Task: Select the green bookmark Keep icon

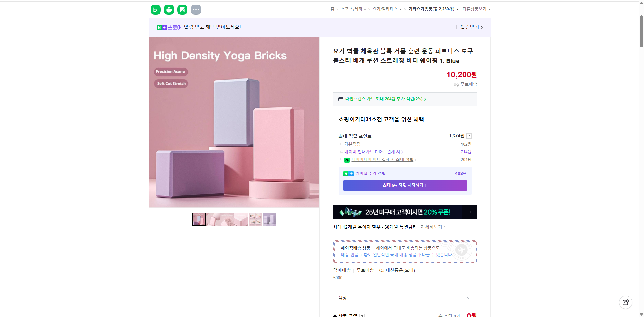Action: click(x=182, y=9)
